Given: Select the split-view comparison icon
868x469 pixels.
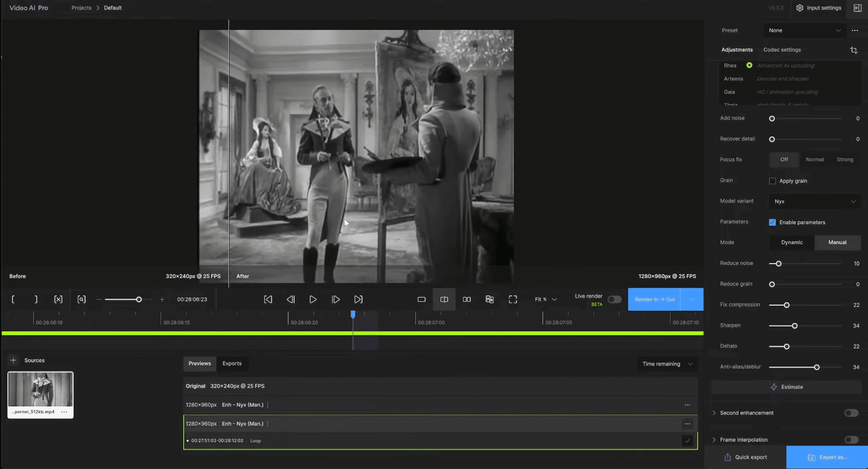Looking at the screenshot, I should click(x=444, y=299).
